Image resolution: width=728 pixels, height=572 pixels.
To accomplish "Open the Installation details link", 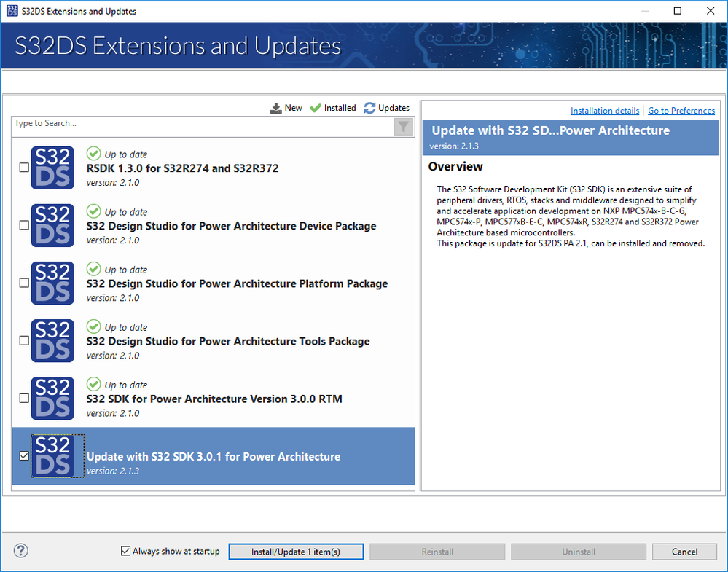I will pos(605,111).
